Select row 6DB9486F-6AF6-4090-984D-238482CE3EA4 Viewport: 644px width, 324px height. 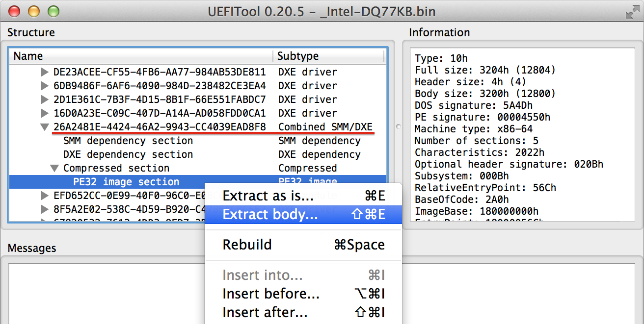[198, 86]
